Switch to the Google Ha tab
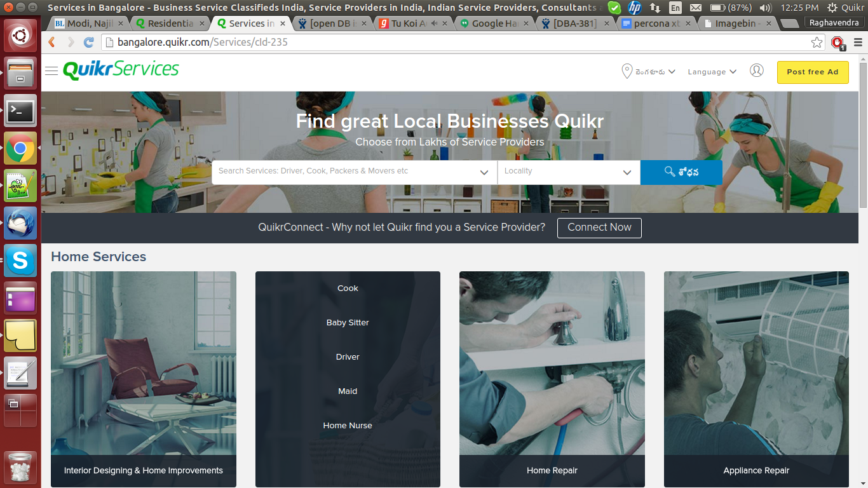868x488 pixels. [494, 24]
